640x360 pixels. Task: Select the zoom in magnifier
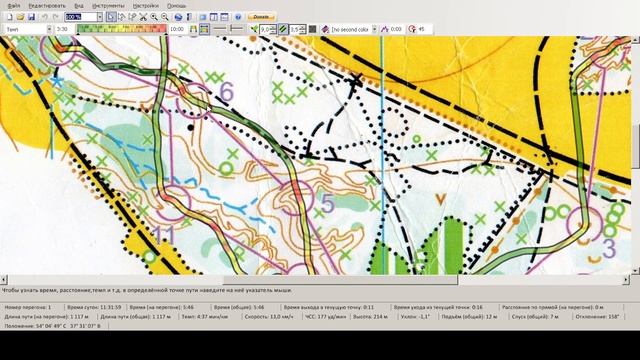pyautogui.click(x=154, y=17)
